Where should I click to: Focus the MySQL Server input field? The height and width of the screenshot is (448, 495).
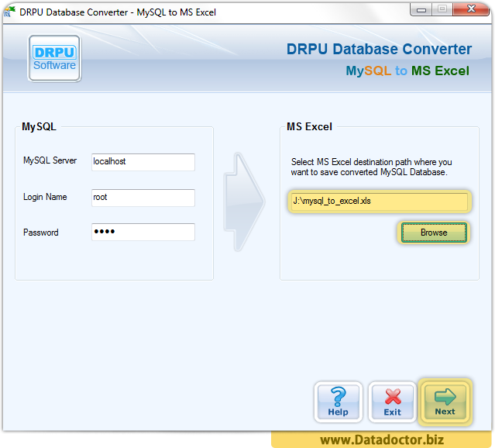[143, 162]
